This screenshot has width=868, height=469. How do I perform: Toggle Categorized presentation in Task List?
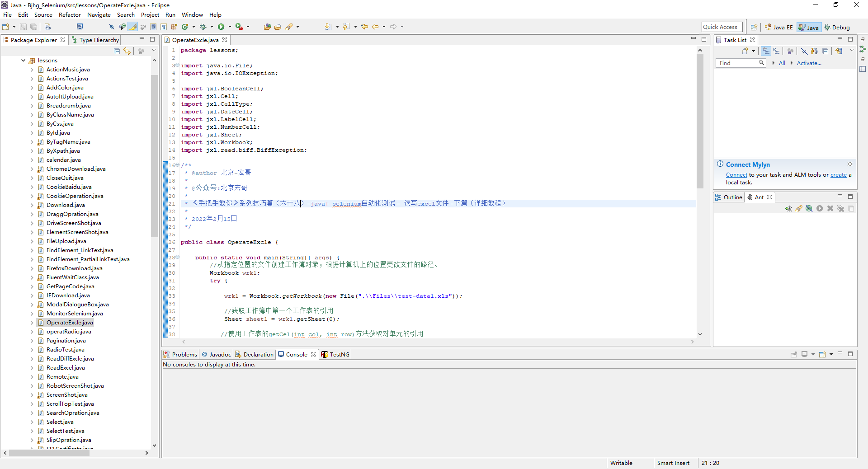[x=765, y=51]
